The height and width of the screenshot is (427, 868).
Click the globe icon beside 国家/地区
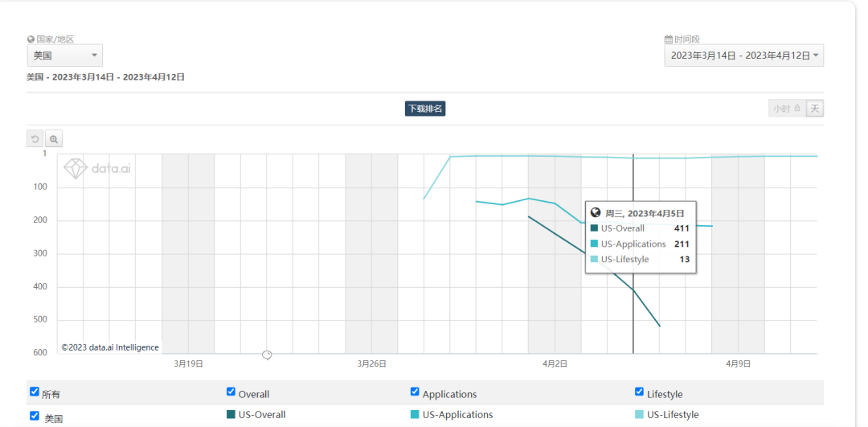click(31, 39)
